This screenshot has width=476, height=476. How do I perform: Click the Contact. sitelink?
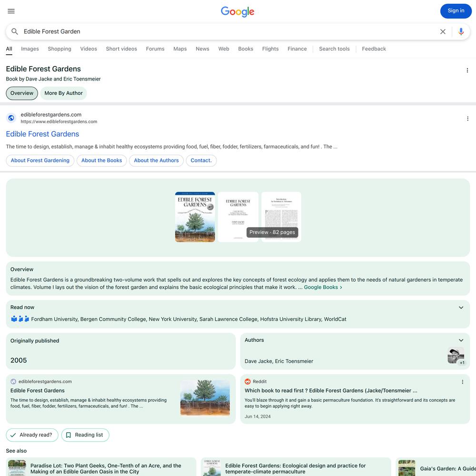coord(201,160)
